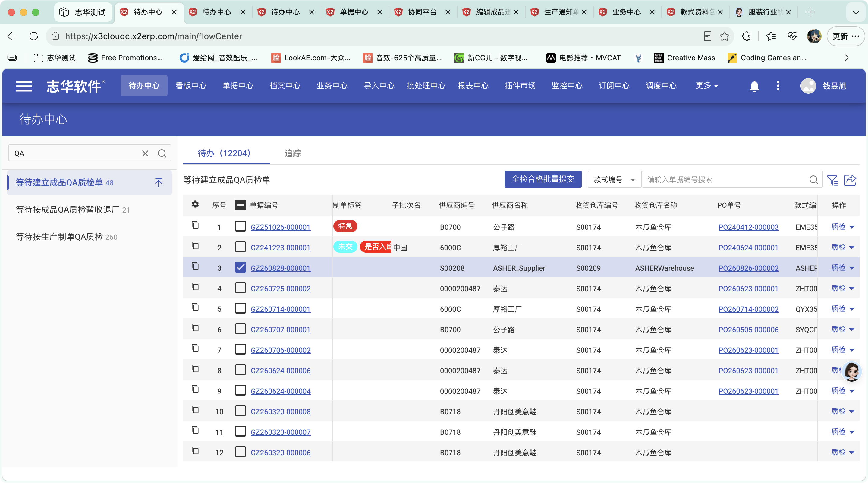The width and height of the screenshot is (868, 483).
Task: Clear the QA search text
Action: (145, 153)
